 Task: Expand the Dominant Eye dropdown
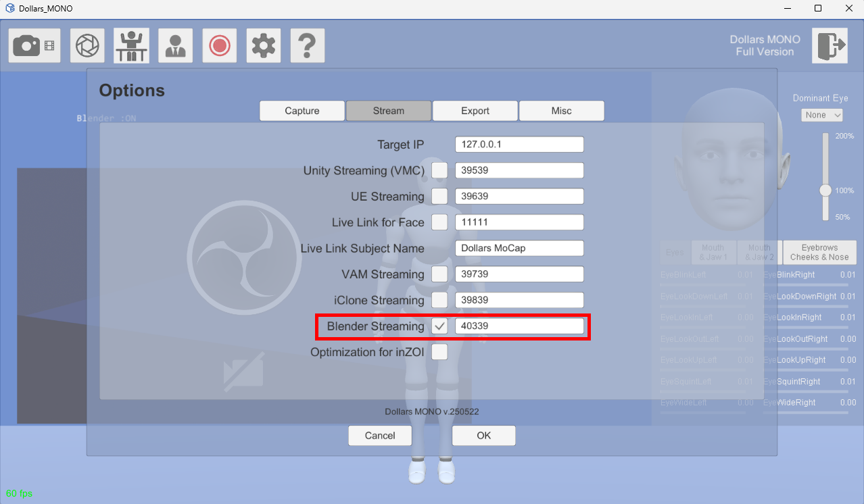point(822,115)
